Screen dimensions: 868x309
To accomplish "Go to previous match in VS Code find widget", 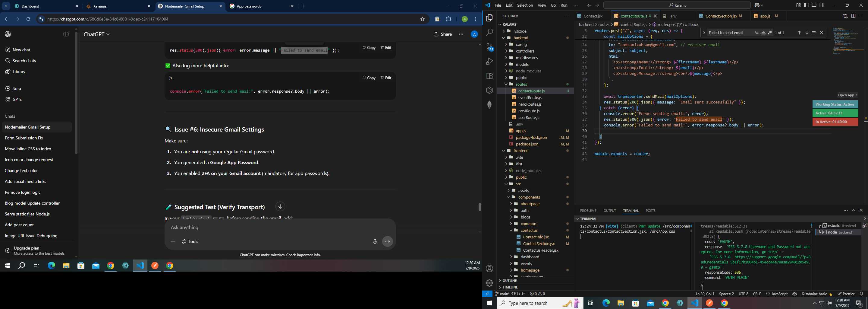I will (x=799, y=33).
